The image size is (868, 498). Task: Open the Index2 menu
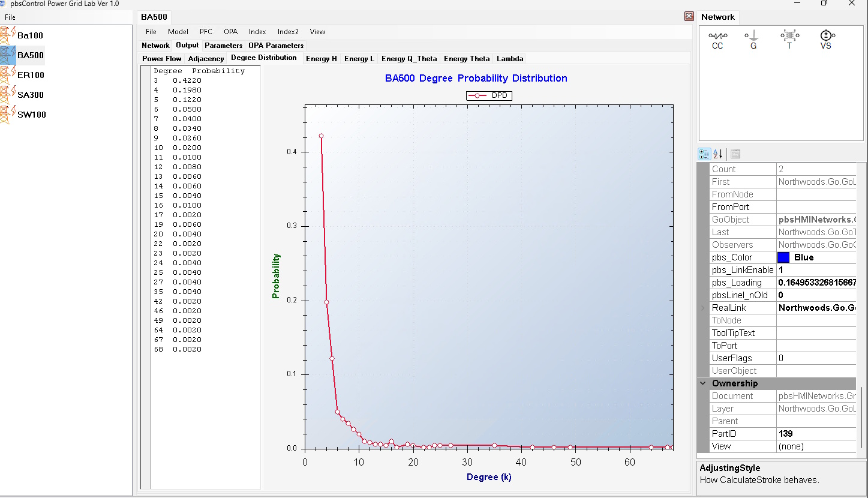[x=288, y=32]
